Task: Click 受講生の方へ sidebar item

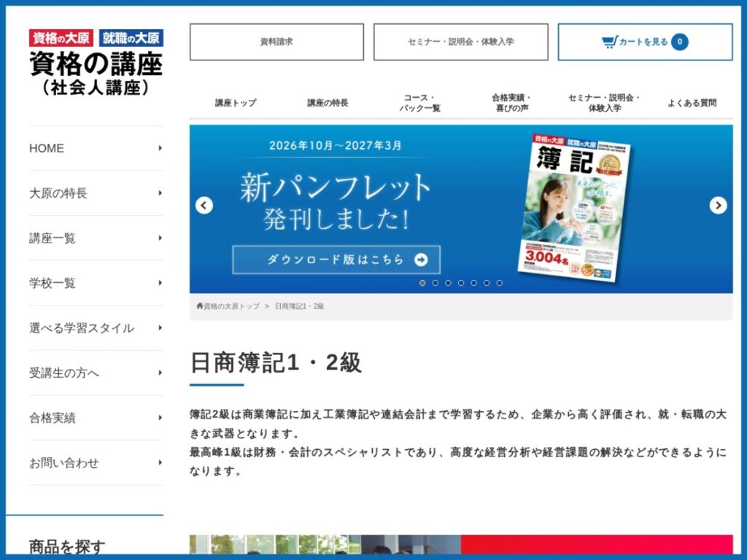Action: (x=96, y=373)
